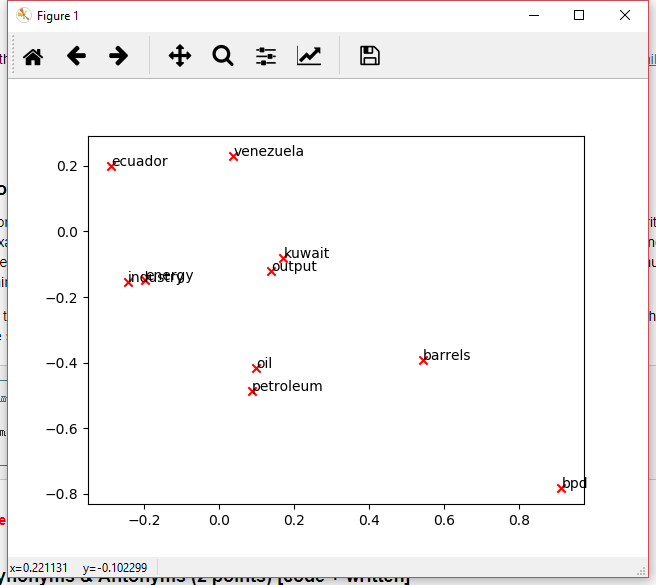The width and height of the screenshot is (656, 585).
Task: Click the red marker next to barrels
Action: (x=423, y=360)
